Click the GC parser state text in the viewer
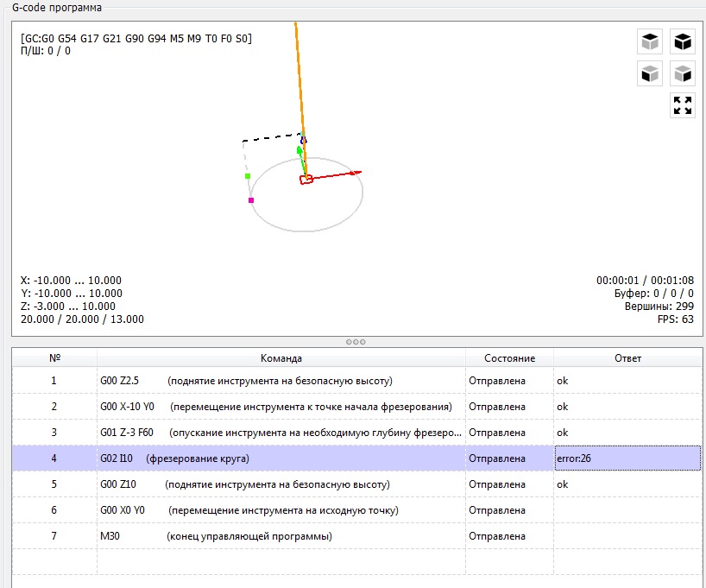 pos(136,39)
